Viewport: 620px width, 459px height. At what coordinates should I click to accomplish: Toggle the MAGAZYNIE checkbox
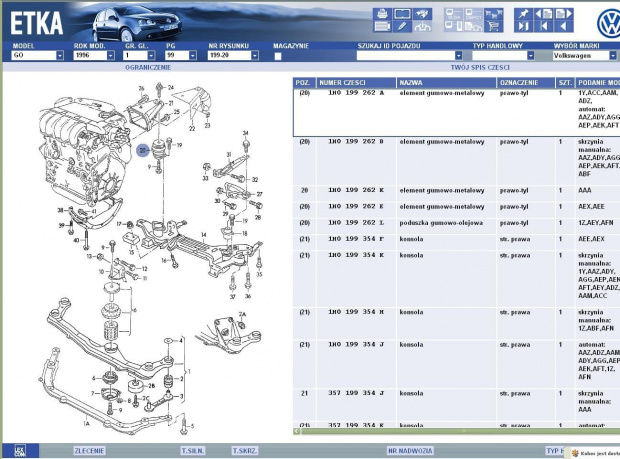point(278,56)
